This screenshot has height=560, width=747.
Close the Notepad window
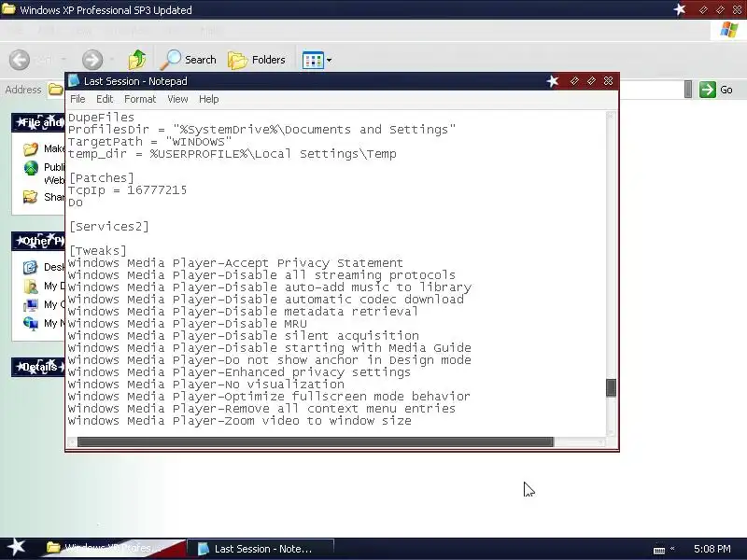[x=609, y=81]
